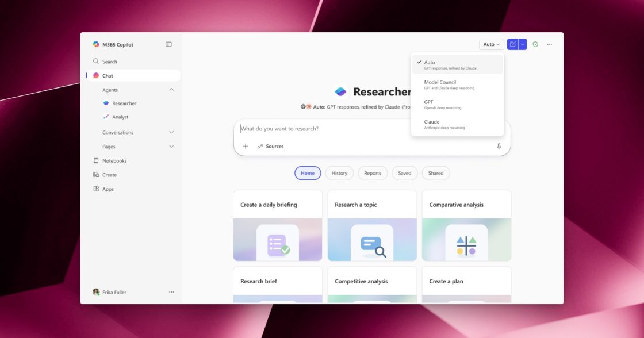Collapse the Agents section
The height and width of the screenshot is (338, 644).
pyautogui.click(x=171, y=90)
